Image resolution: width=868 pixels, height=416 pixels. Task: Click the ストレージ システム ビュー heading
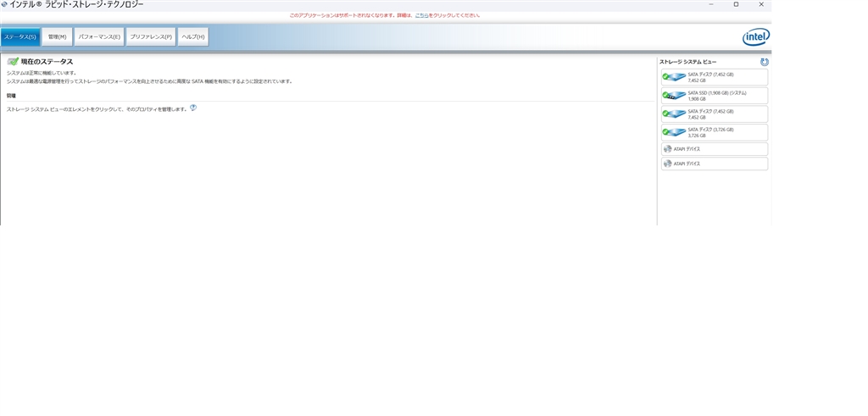click(687, 62)
